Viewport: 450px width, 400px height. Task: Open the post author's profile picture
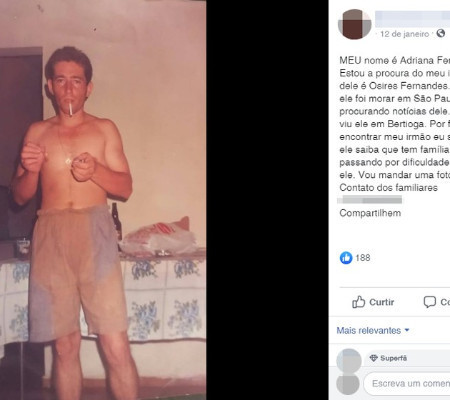coord(355,24)
